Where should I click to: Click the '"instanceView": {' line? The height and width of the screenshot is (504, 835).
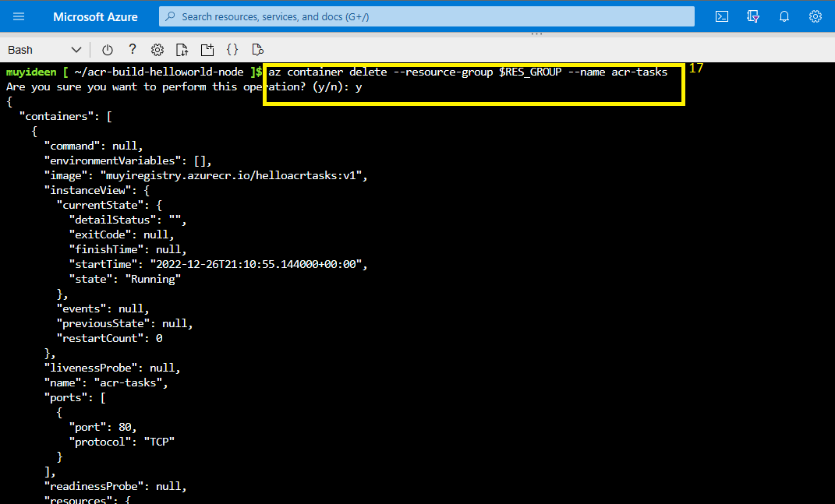click(97, 191)
